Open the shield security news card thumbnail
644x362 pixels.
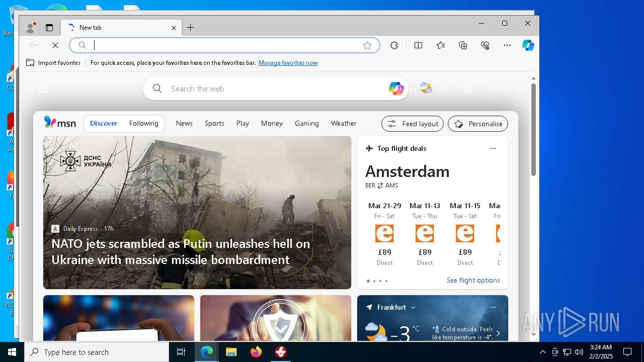(276, 318)
